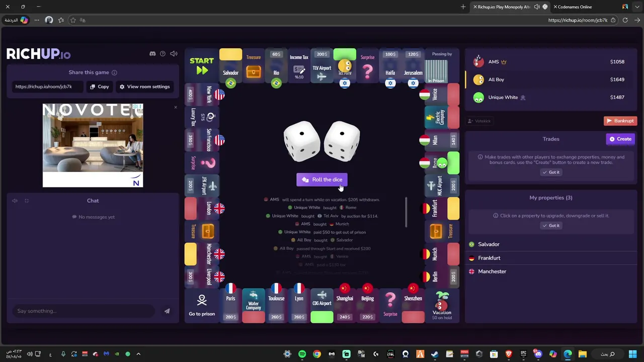The width and height of the screenshot is (644, 362).
Task: Click the Vacation corner tile
Action: coord(442,306)
